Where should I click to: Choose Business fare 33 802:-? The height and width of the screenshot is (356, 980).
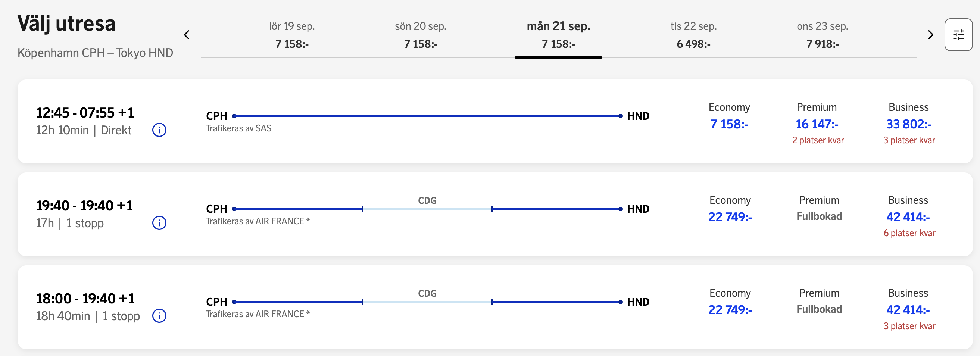908,123
